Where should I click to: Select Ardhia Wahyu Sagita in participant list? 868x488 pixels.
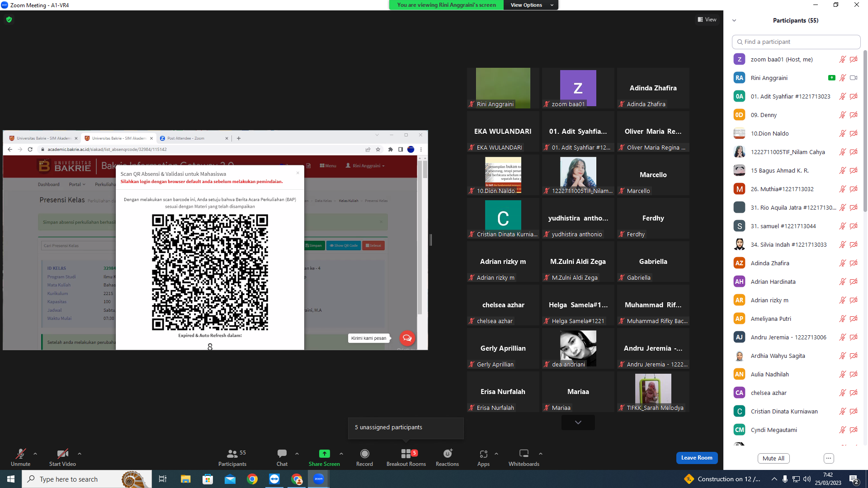coord(795,356)
